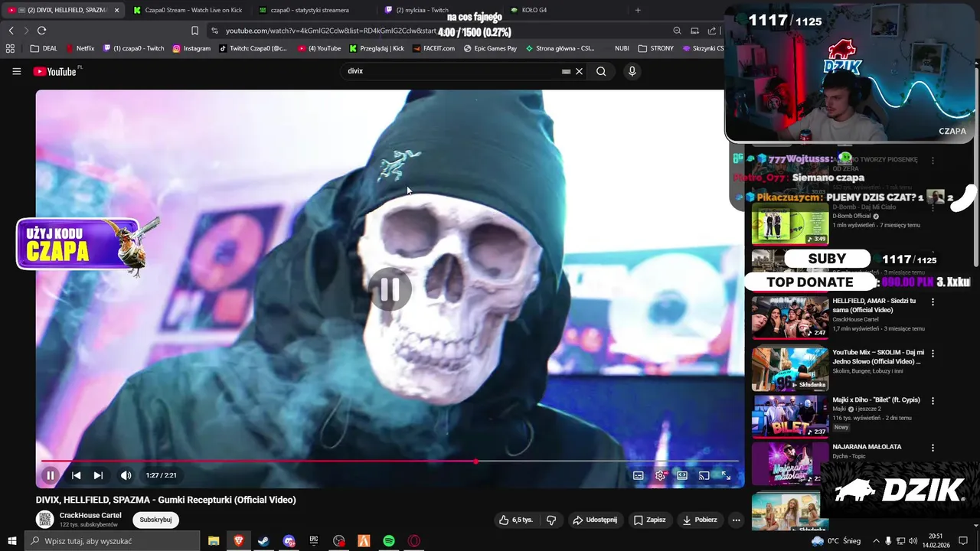Download video with Pobierz button
980x551 pixels.
[x=700, y=520]
